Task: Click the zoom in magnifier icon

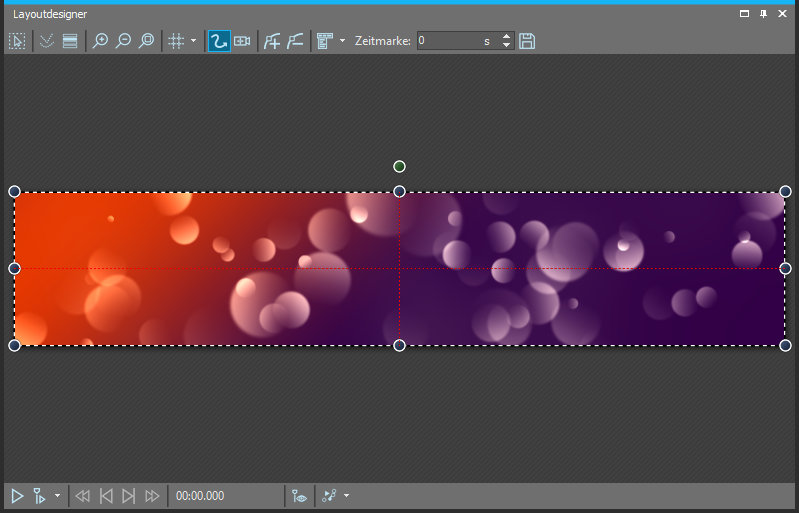Action: (100, 41)
